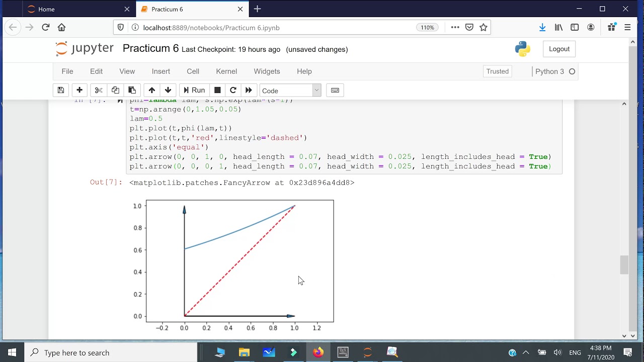Viewport: 644px width, 362px height.
Task: Click the Logout button
Action: (x=559, y=49)
